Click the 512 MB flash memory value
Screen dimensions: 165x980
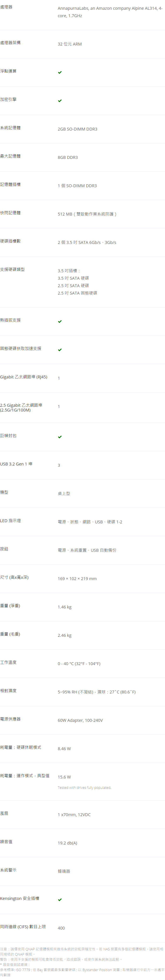click(87, 214)
